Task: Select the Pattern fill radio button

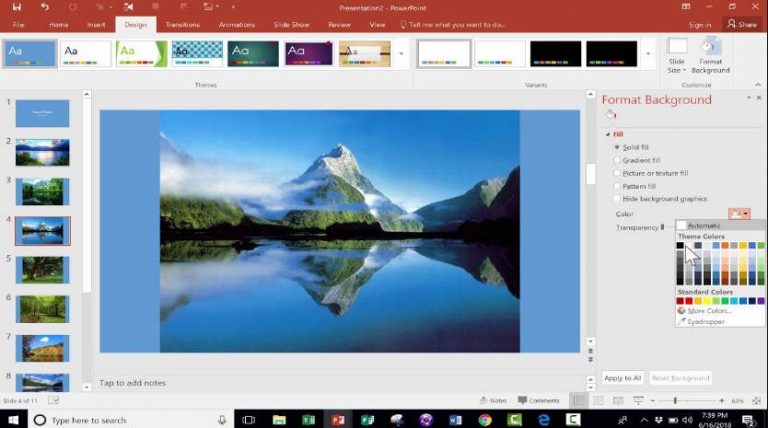Action: pyautogui.click(x=617, y=186)
